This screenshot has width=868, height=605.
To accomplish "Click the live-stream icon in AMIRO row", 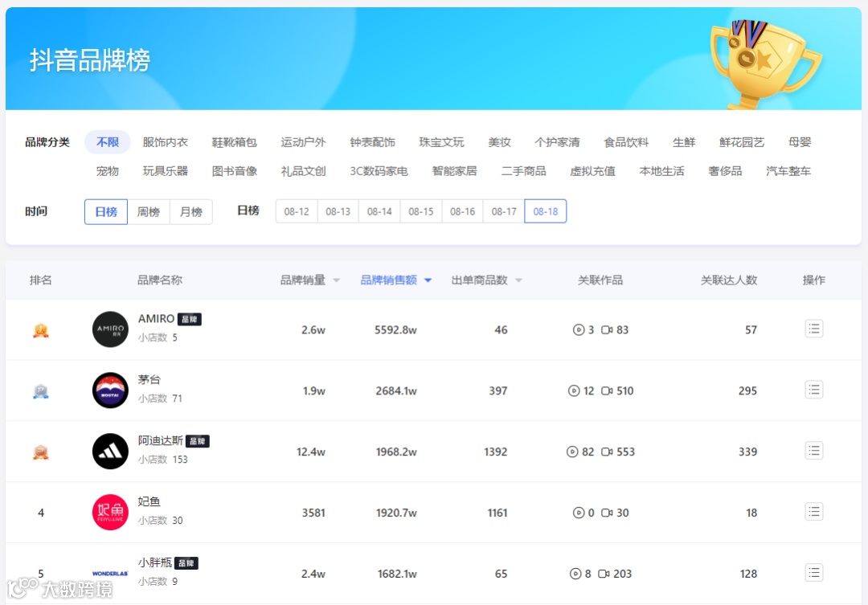I will click(579, 330).
